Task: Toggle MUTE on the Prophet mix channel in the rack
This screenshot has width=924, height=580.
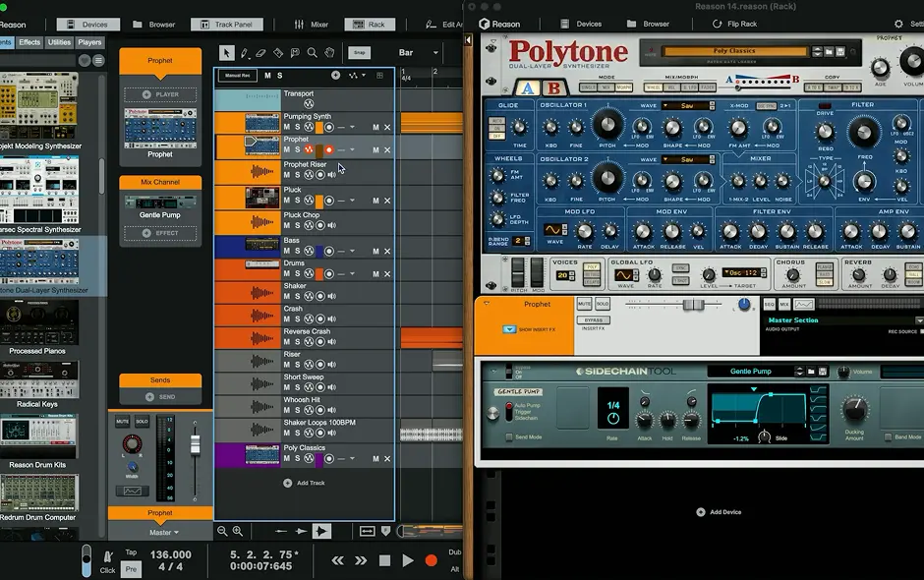Action: point(584,304)
